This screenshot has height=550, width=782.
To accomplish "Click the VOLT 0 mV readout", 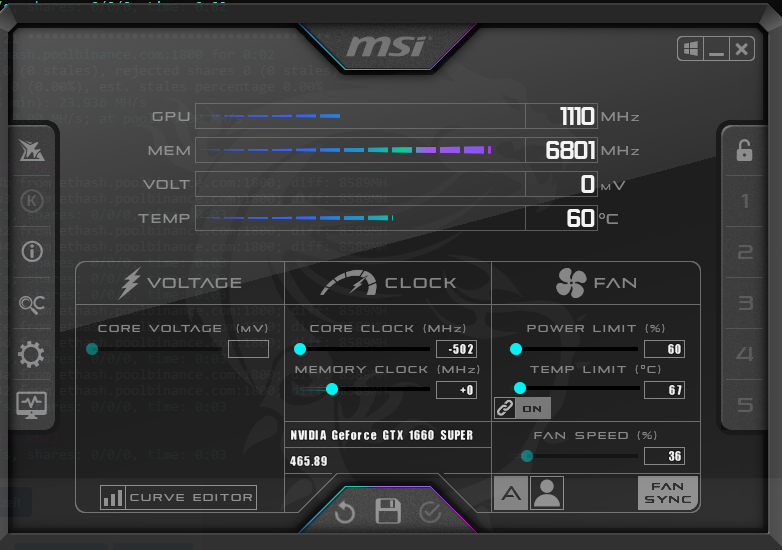I will tap(562, 184).
